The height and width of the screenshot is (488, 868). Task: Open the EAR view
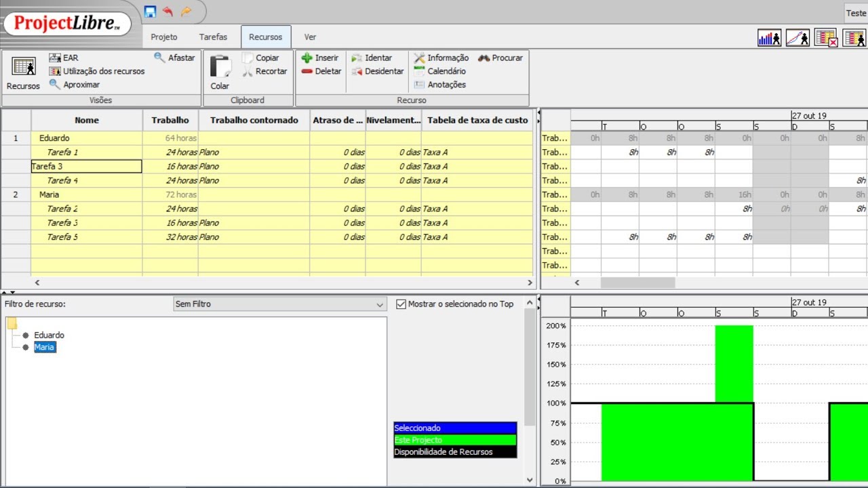pos(64,58)
